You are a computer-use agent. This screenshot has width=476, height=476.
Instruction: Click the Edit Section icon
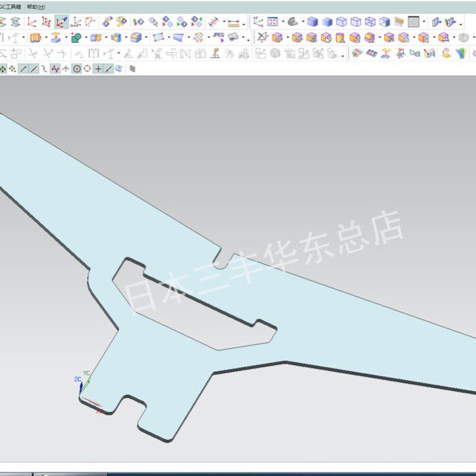coord(450,22)
